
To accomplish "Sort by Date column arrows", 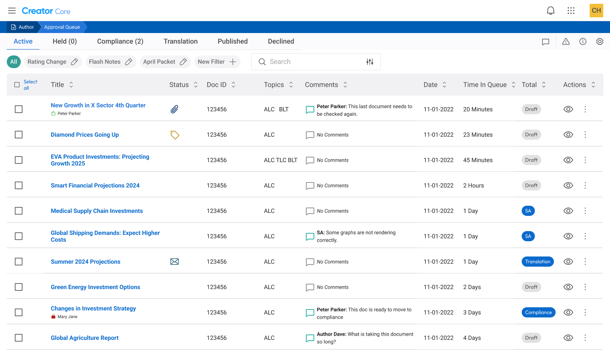I will click(444, 85).
